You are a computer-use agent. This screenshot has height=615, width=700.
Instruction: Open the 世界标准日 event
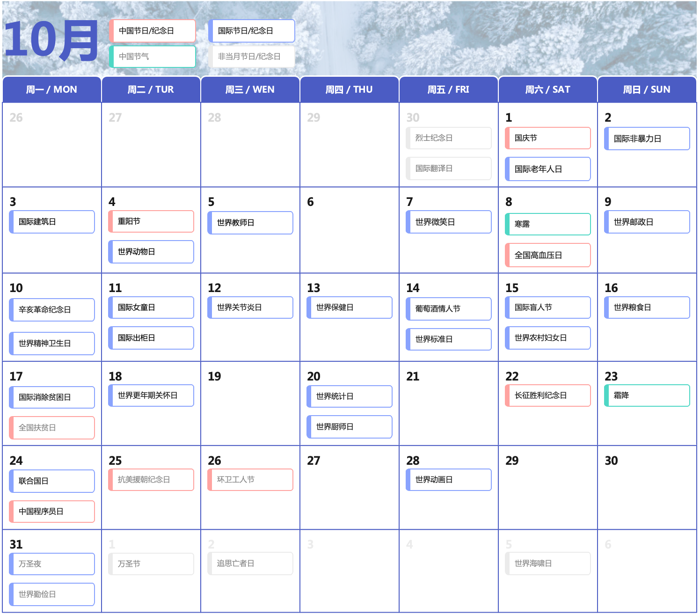(x=449, y=339)
